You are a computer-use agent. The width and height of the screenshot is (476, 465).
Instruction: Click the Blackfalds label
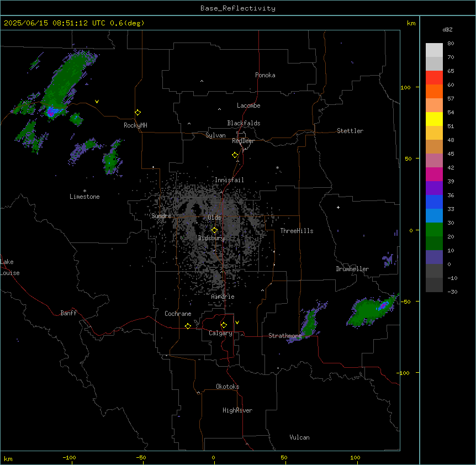pos(244,123)
